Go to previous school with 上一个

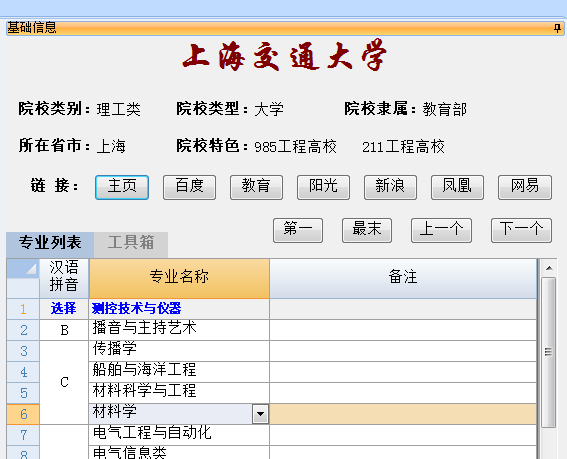(441, 230)
